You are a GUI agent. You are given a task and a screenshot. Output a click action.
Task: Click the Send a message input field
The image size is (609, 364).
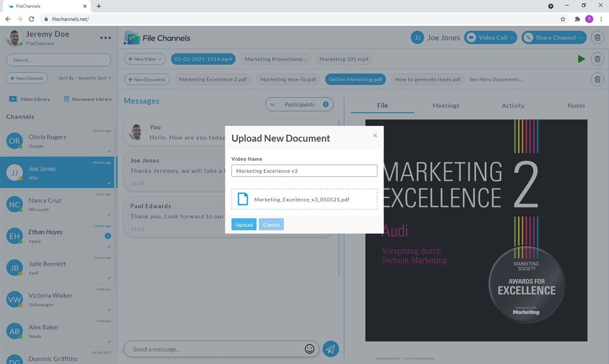[222, 349]
